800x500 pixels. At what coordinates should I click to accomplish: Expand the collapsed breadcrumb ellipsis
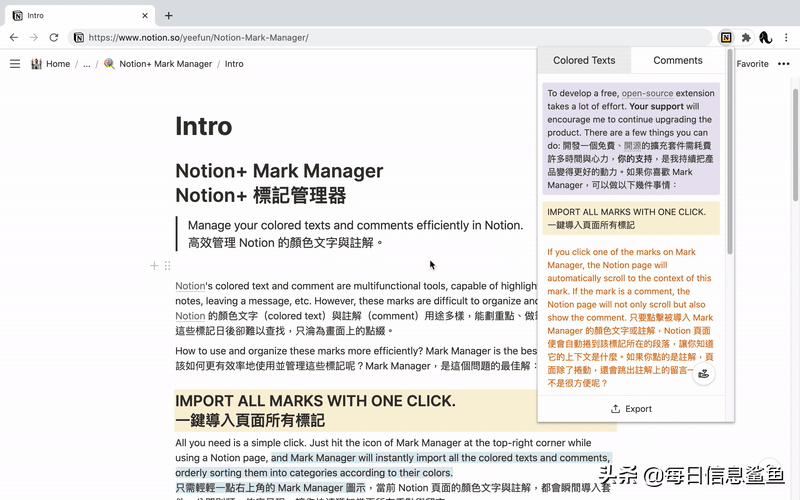pyautogui.click(x=87, y=64)
